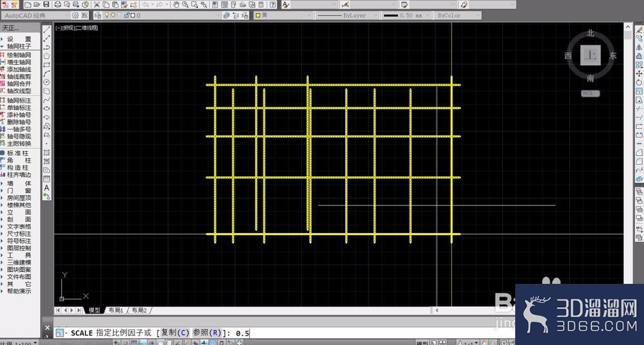
Task: Open the yellow 黄 color dropdown
Action: 283,15
